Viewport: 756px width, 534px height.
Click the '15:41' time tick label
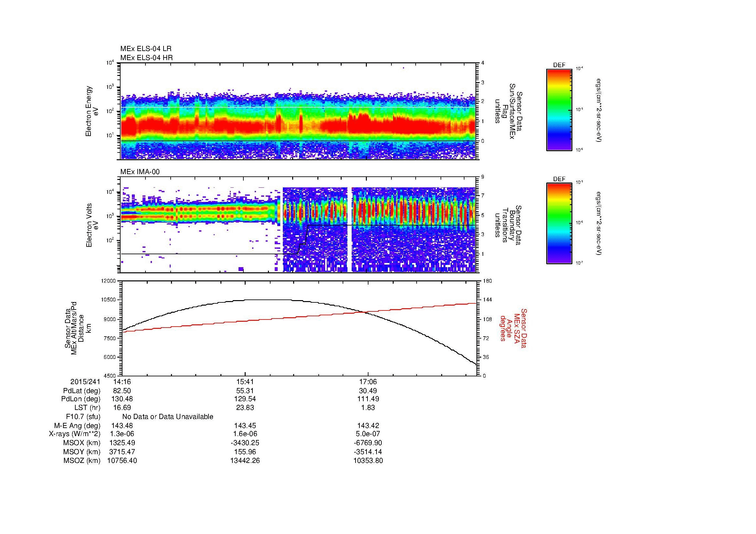pos(245,382)
